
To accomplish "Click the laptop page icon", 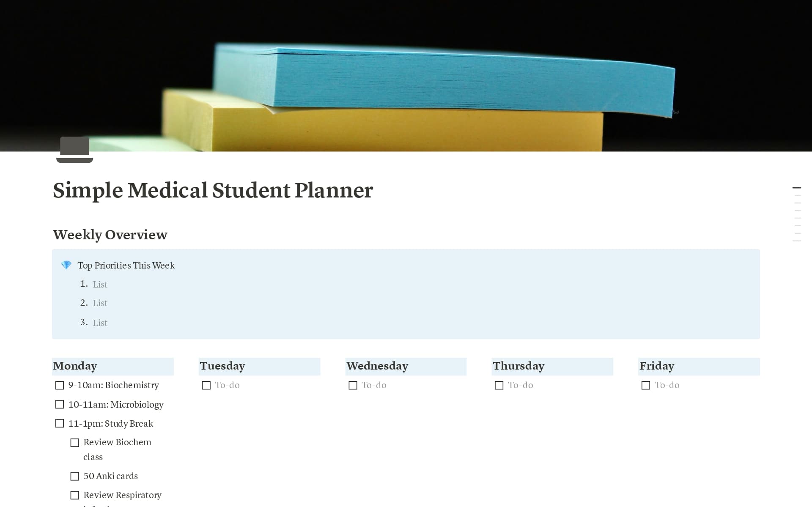I will coord(74,150).
